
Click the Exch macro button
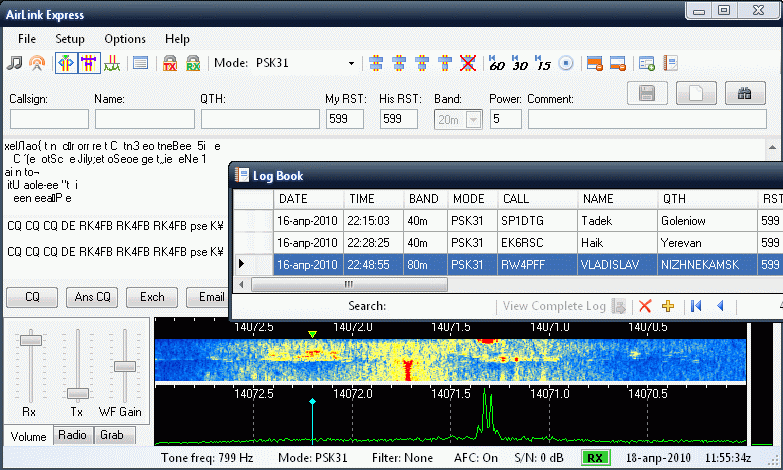pyautogui.click(x=152, y=297)
